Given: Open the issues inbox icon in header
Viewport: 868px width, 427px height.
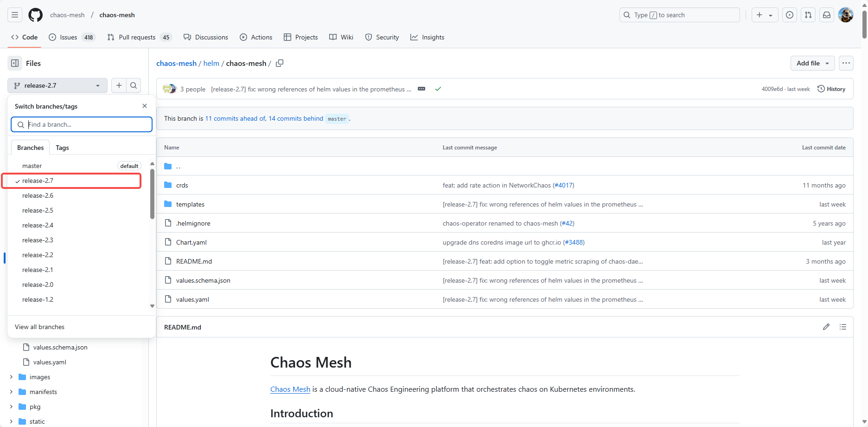Looking at the screenshot, I should point(790,15).
